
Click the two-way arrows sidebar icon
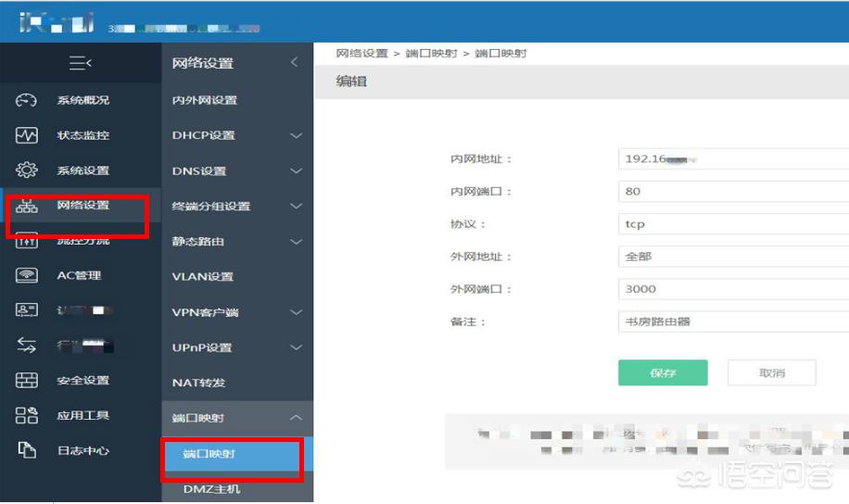[27, 346]
